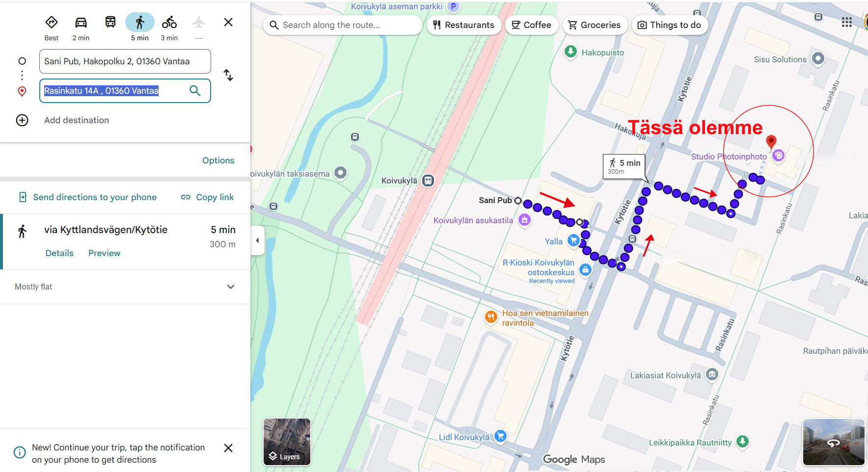The width and height of the screenshot is (868, 472).
Task: Open the route Preview
Action: (104, 253)
